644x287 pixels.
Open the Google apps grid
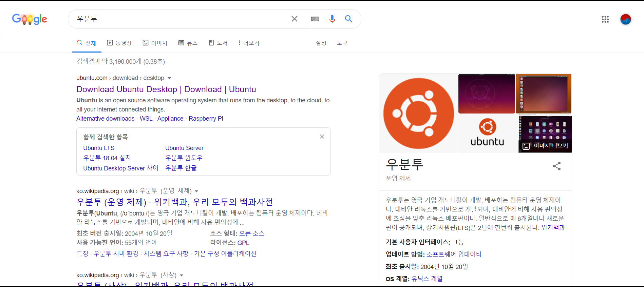(x=605, y=19)
